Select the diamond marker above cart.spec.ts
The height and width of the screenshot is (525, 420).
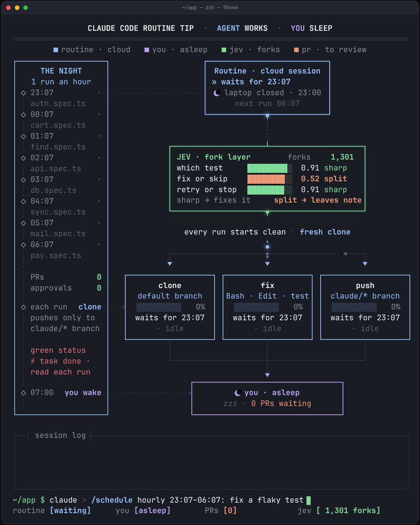click(23, 115)
